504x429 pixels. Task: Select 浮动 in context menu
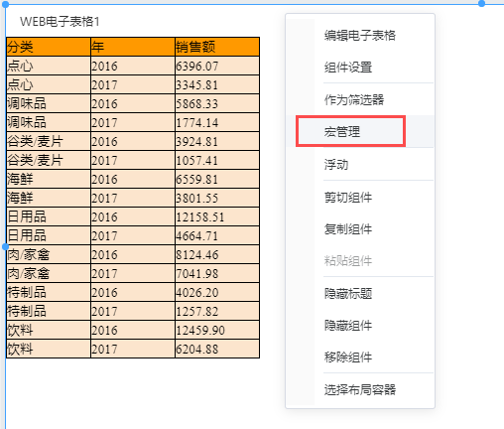(360, 164)
